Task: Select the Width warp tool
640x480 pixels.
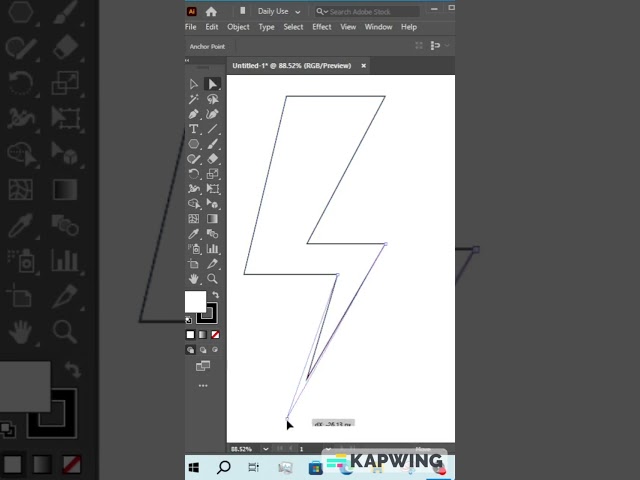Action: click(193, 189)
